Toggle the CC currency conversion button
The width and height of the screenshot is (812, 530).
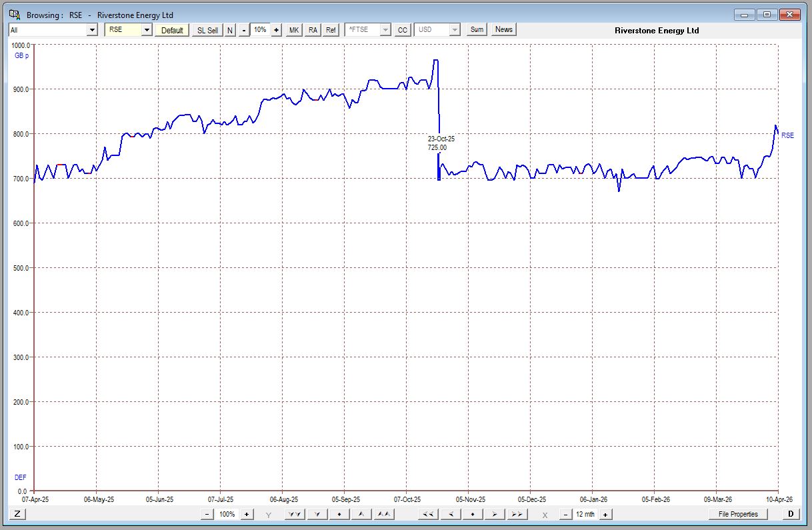(402, 30)
